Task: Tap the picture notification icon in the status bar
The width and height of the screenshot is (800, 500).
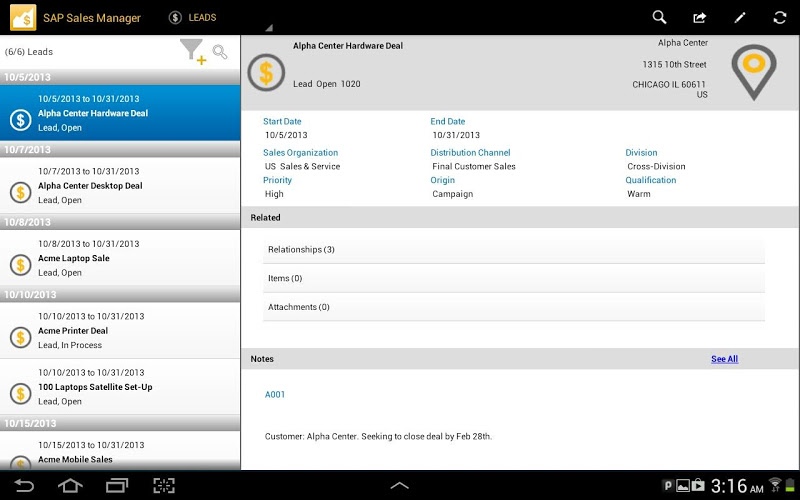Action: pyautogui.click(x=683, y=485)
